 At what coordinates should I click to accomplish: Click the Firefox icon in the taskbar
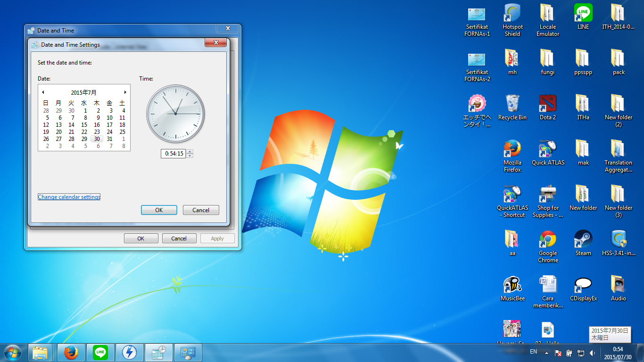click(x=71, y=352)
